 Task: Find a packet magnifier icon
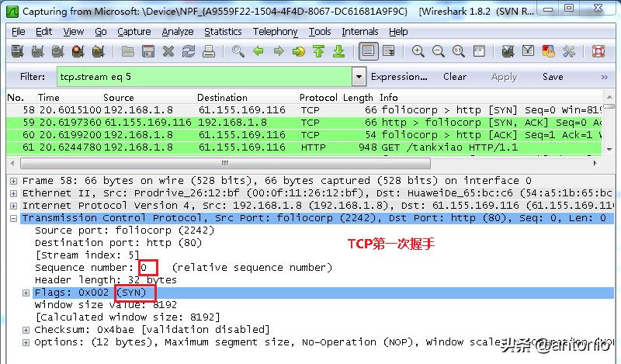tap(238, 51)
